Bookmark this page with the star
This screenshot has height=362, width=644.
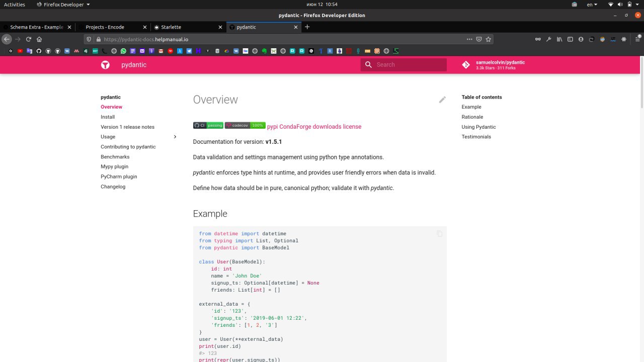point(488,39)
